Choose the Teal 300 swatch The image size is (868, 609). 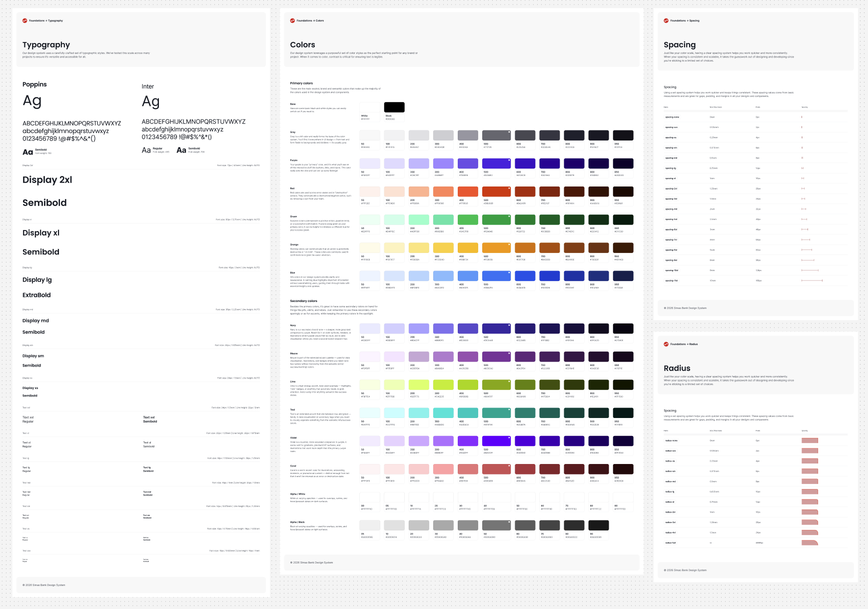point(444,412)
